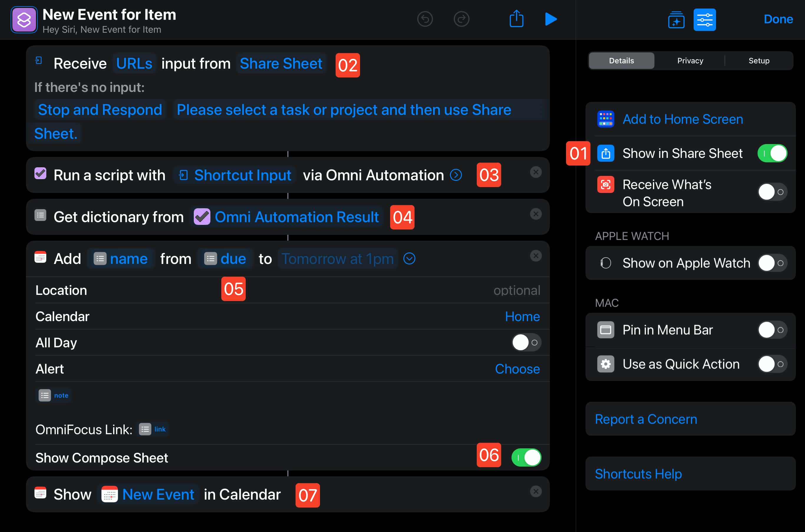Image resolution: width=805 pixels, height=532 pixels.
Task: Remove the Run a script action
Action: point(535,172)
